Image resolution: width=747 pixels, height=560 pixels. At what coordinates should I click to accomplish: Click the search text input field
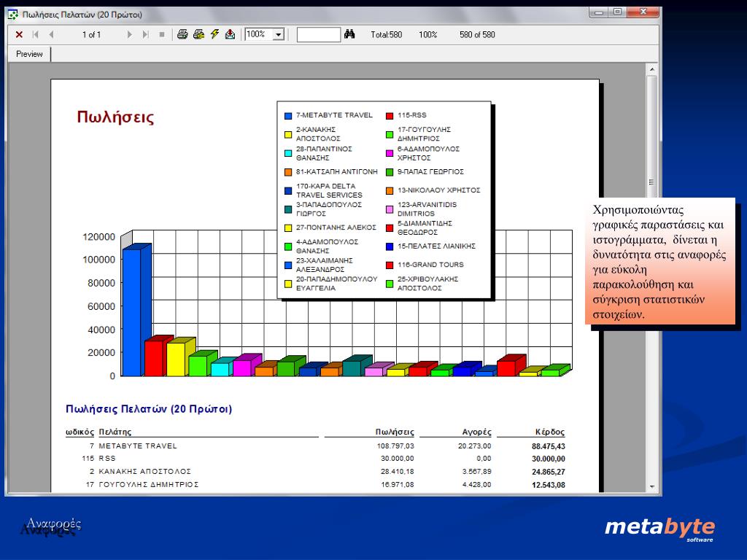point(318,35)
